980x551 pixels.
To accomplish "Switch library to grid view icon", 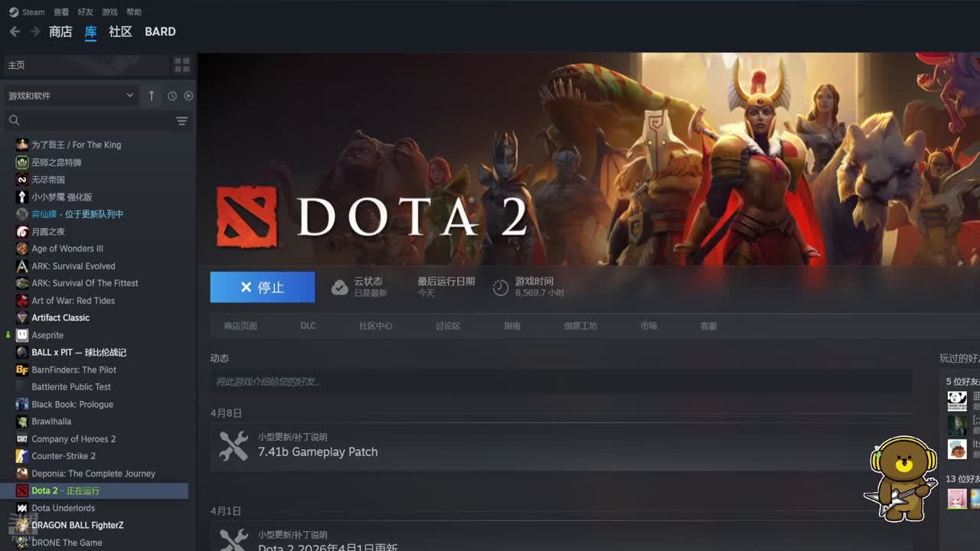I will click(182, 65).
